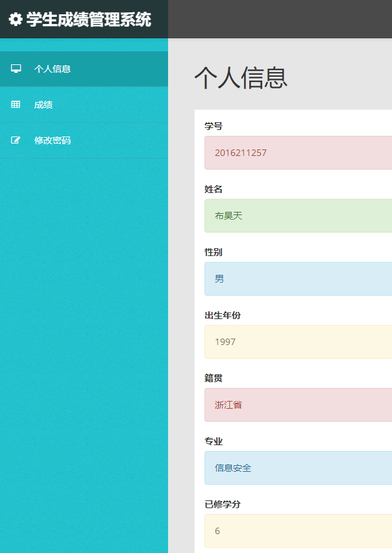Viewport: 392px width, 553px height.
Task: Go to 修改密码 in the sidebar
Action: click(x=84, y=140)
